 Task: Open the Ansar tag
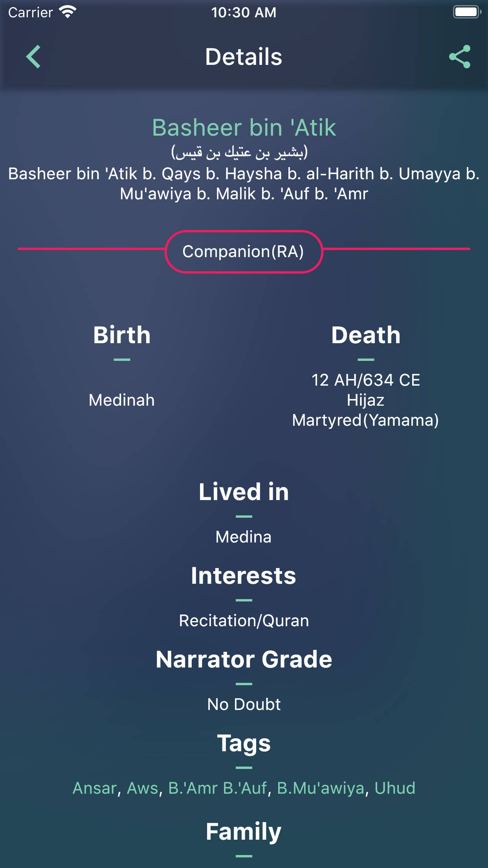[x=95, y=788]
